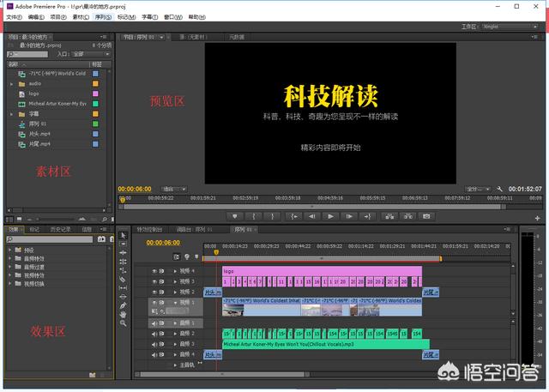This screenshot has width=549, height=392.
Task: Switch to the 历史记录 tab
Action: coord(61,230)
